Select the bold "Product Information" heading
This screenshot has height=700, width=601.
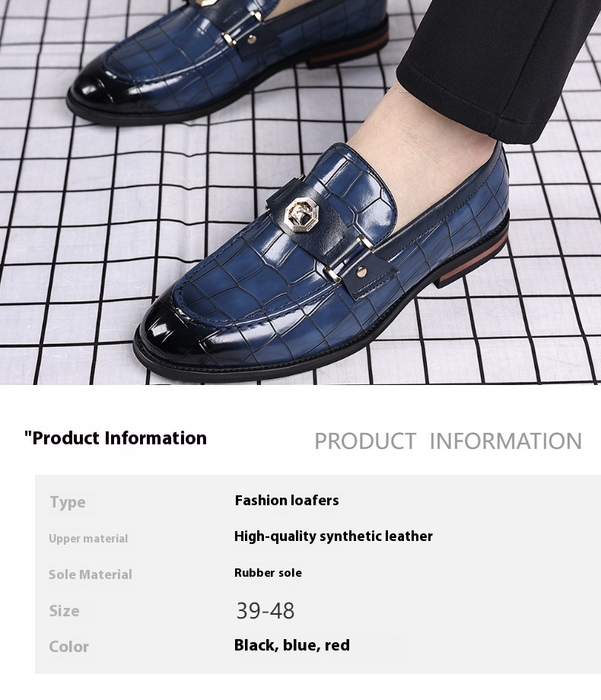coord(116,438)
